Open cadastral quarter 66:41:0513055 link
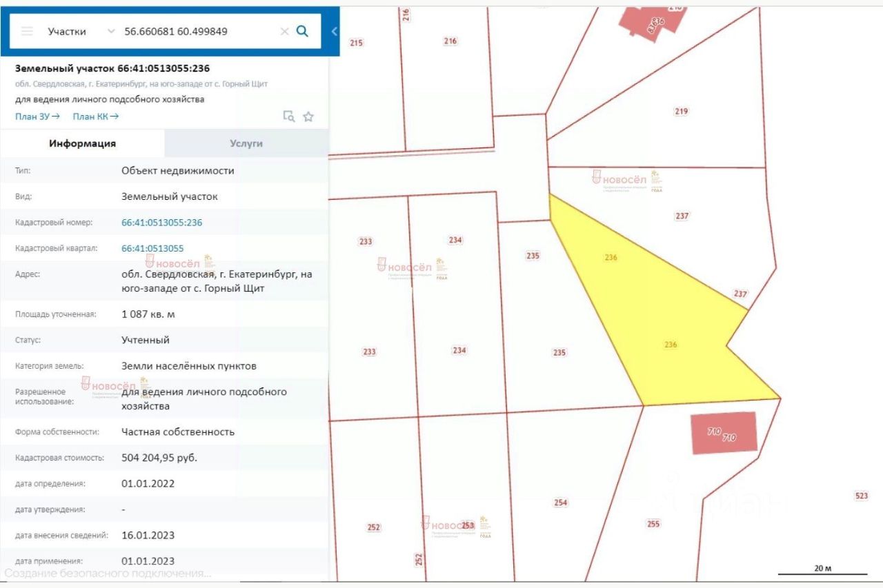This screenshot has width=883, height=588. click(x=152, y=248)
